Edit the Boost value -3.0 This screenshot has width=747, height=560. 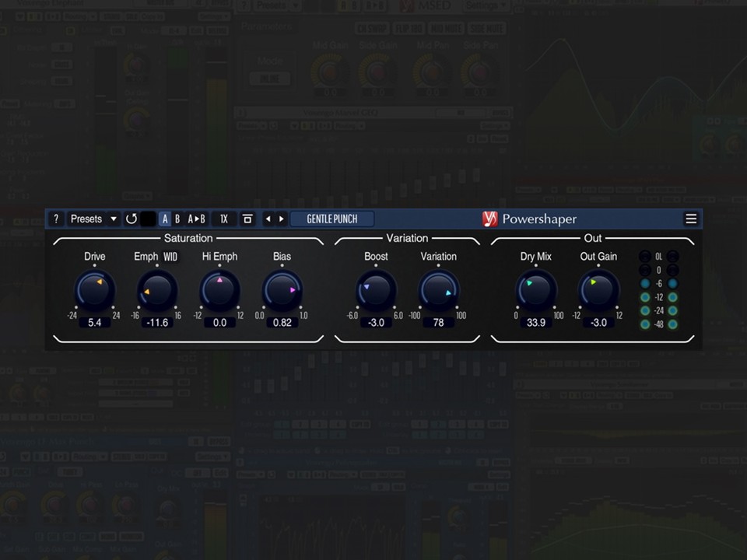[x=376, y=322]
